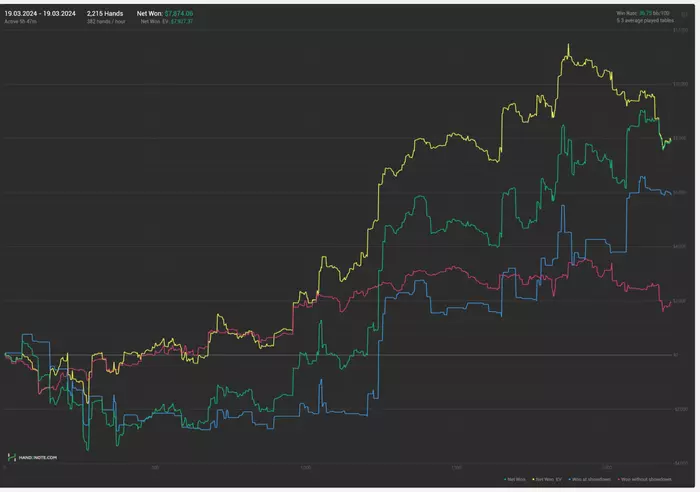Click the 2,215 Hands count

click(x=105, y=13)
